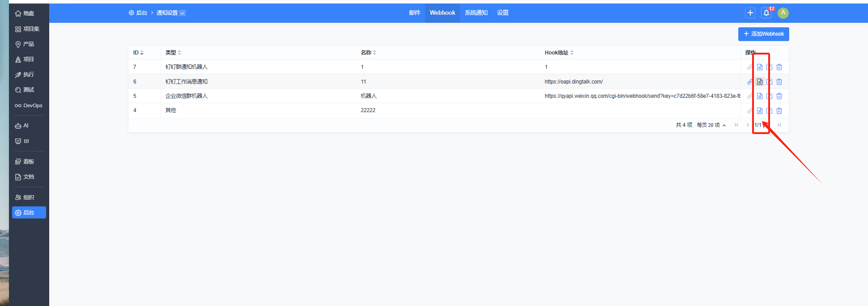Image resolution: width=868 pixels, height=306 pixels.
Task: Click the qyapi.weixin.qq.com hook address cell
Action: click(x=642, y=96)
